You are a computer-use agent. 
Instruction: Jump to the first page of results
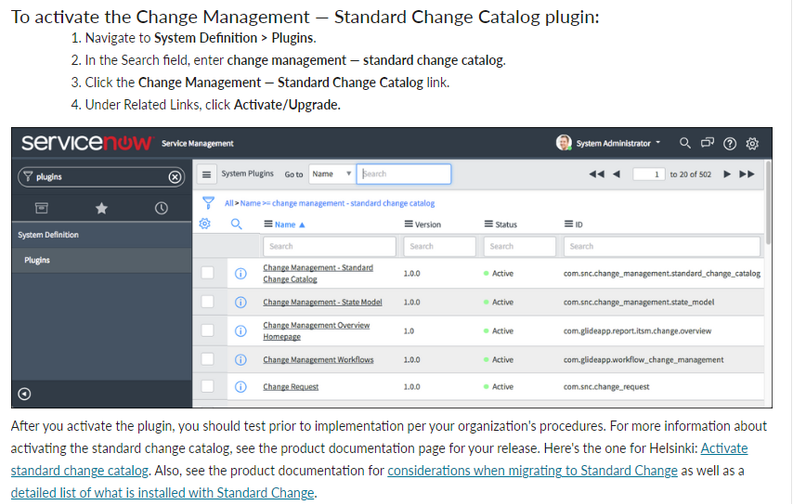point(596,174)
